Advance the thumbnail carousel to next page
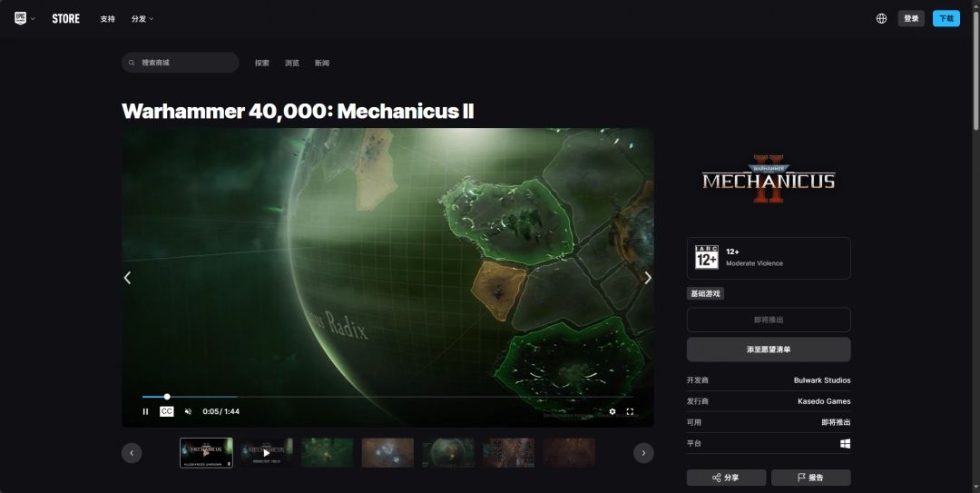980x493 pixels. click(x=643, y=453)
